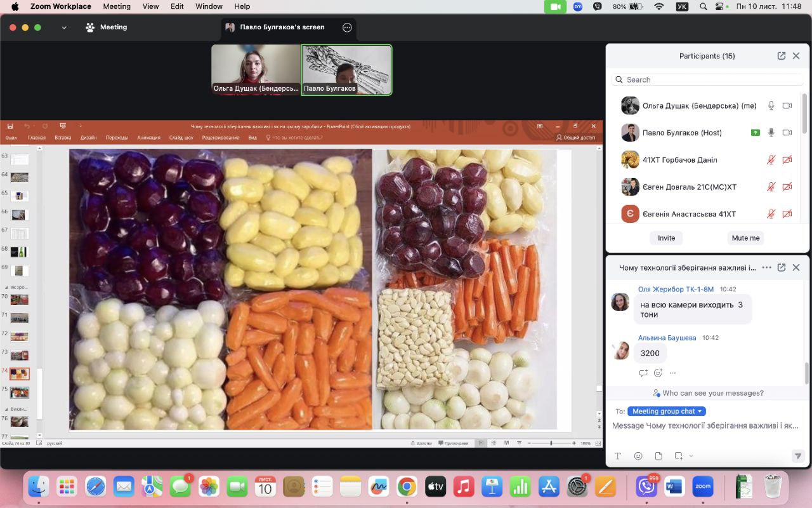Click Павло Булгаков's green screen-share icon

coord(756,133)
